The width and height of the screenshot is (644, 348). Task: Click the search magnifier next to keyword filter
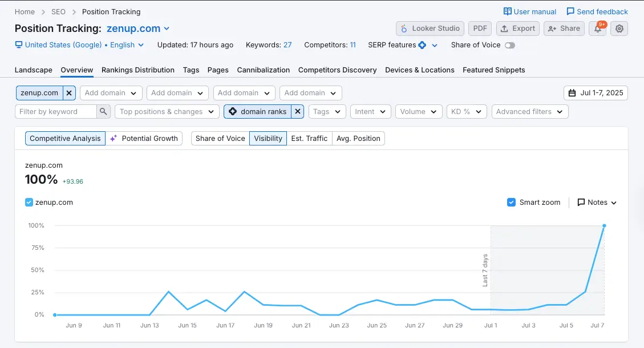pos(103,111)
